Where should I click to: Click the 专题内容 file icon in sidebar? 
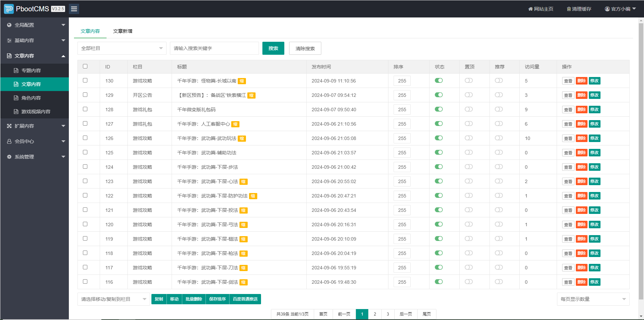click(x=16, y=71)
